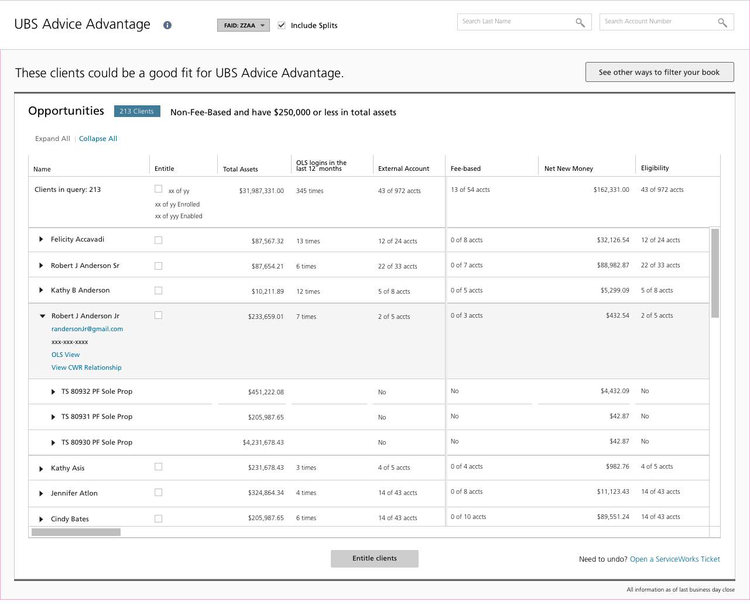Screen dimensions: 750x605
Task: Collapse the Robert J Anderson Jr row
Action: click(x=42, y=316)
